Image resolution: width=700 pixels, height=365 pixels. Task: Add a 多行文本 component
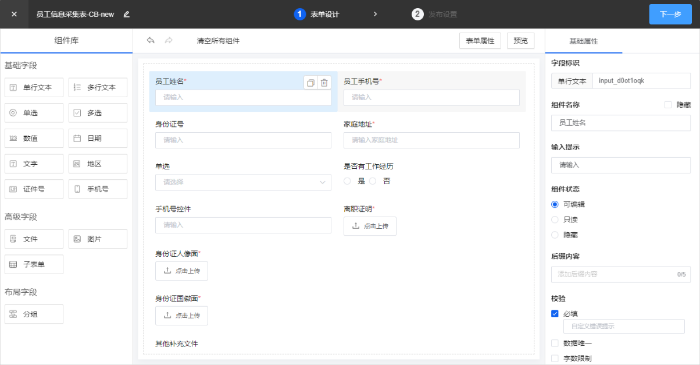point(98,87)
